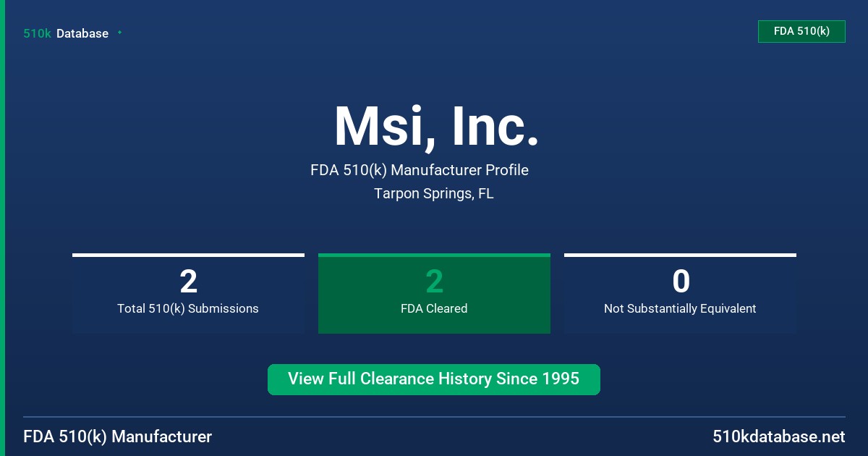Click the 510k Database logo text
The image size is (868, 456).
(x=66, y=33)
